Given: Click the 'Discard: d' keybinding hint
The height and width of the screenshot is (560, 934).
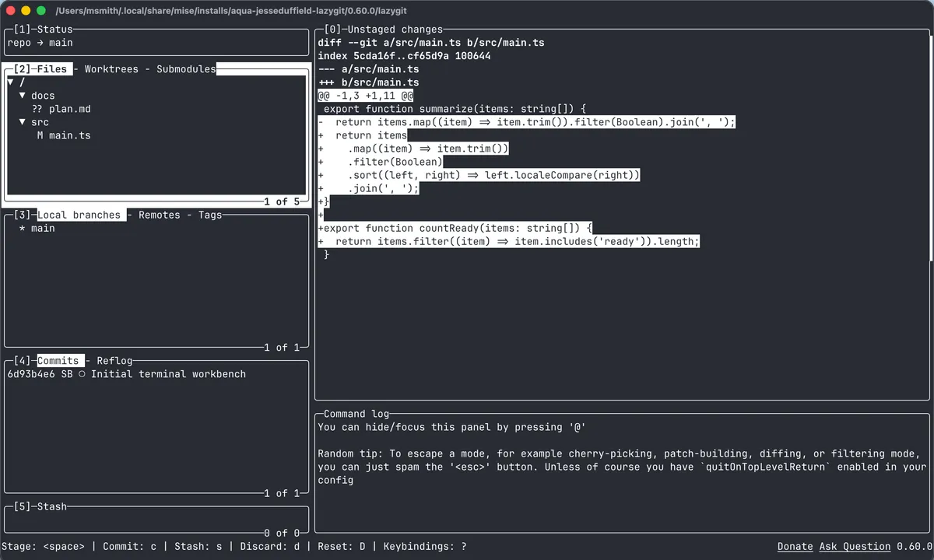Looking at the screenshot, I should (270, 547).
